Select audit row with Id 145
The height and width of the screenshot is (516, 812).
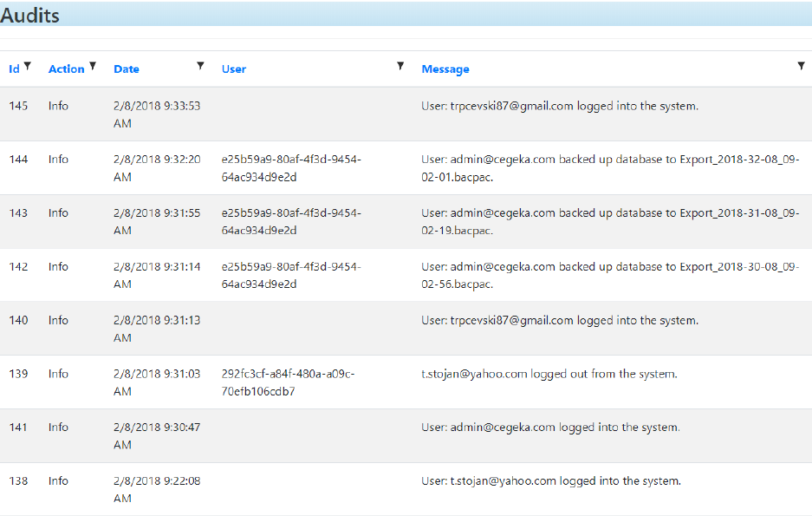[x=406, y=114]
